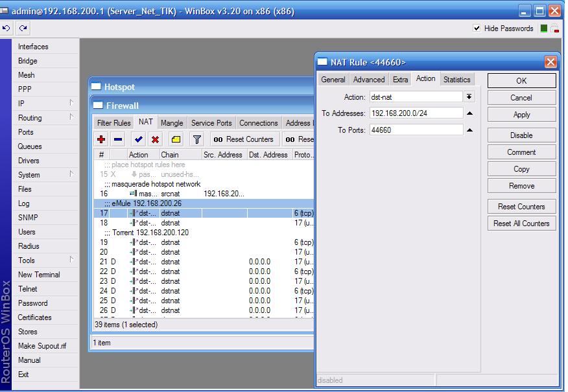568x392 pixels.
Task: Select NAT rule number 18
Action: [x=204, y=223]
